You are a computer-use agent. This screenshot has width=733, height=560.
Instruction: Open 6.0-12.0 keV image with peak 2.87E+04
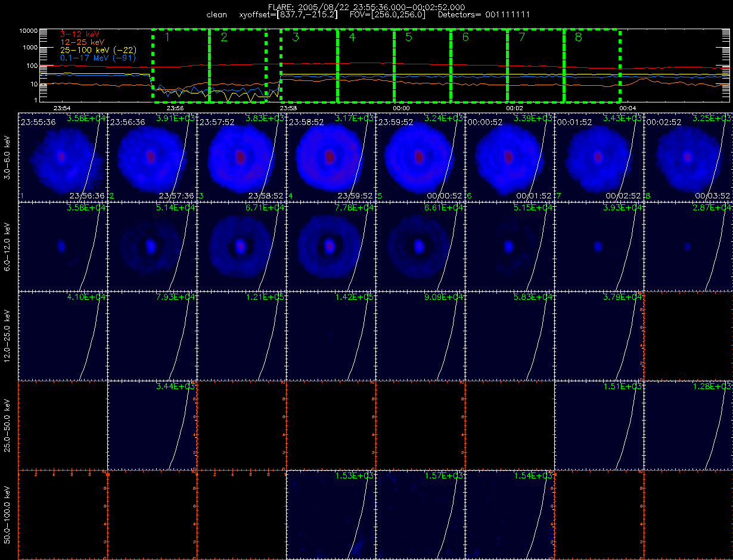coord(688,246)
